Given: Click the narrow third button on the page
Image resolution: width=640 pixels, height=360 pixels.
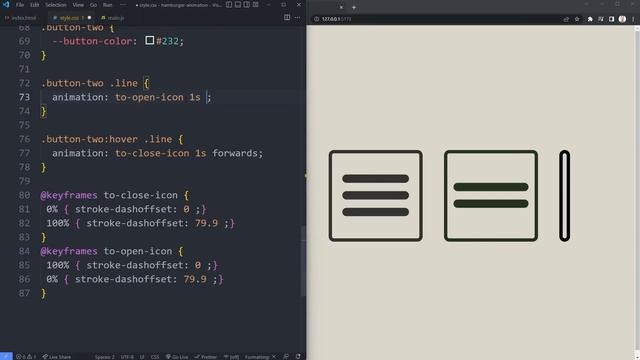Looking at the screenshot, I should 564,196.
